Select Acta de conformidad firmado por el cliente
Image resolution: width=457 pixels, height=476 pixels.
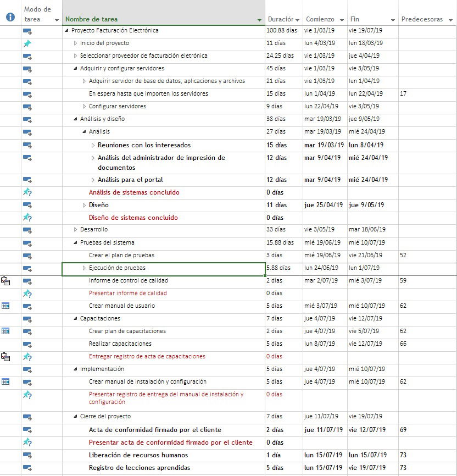pyautogui.click(x=155, y=430)
